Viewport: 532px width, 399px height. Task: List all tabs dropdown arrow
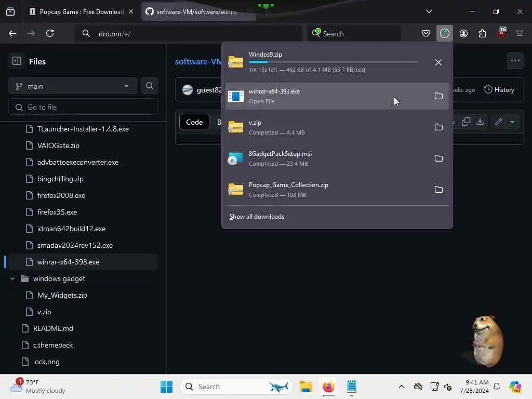click(429, 11)
